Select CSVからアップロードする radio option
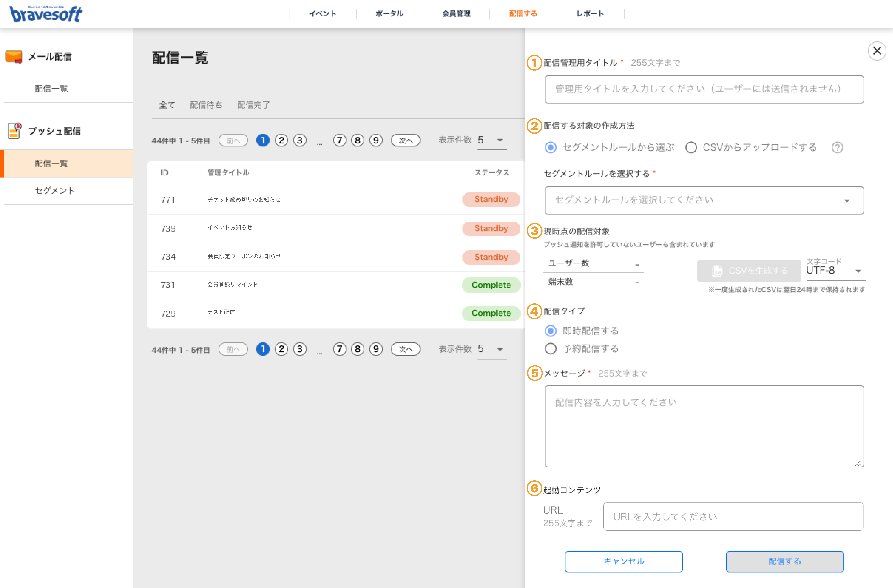Image resolution: width=893 pixels, height=588 pixels. point(691,147)
